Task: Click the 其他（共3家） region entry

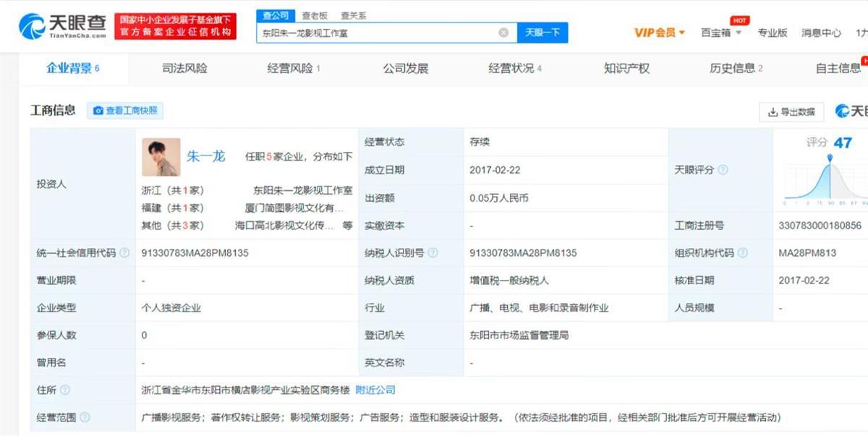Action: click(x=173, y=226)
